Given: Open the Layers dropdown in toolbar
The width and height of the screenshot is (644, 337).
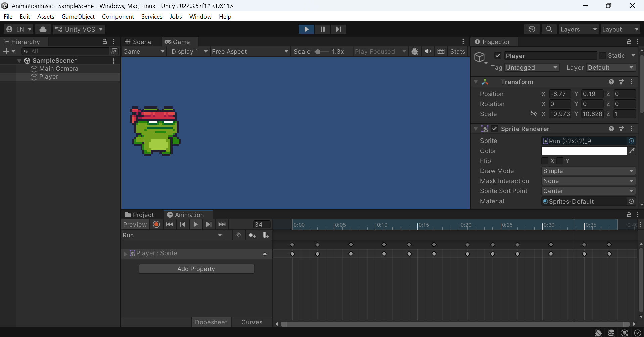Looking at the screenshot, I should (578, 29).
